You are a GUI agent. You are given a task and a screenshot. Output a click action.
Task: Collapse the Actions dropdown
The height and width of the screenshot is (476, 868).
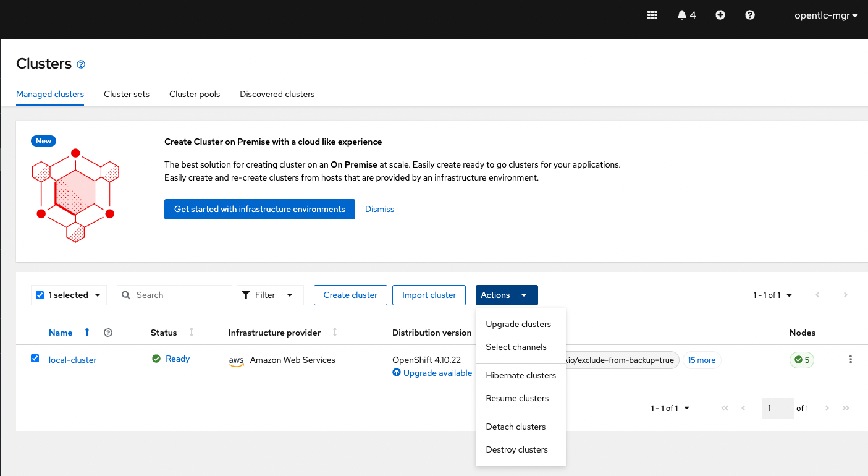pos(506,295)
